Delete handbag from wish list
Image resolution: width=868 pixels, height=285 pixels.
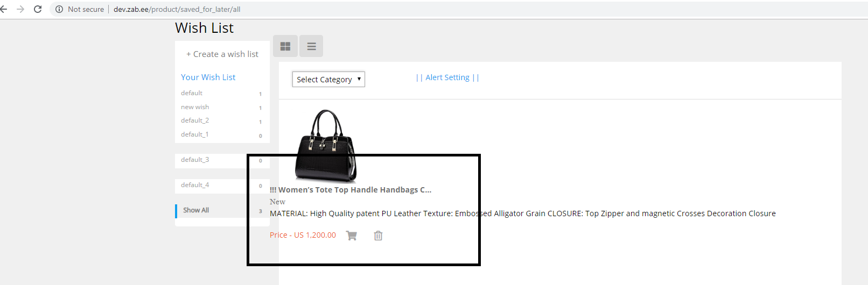379,236
